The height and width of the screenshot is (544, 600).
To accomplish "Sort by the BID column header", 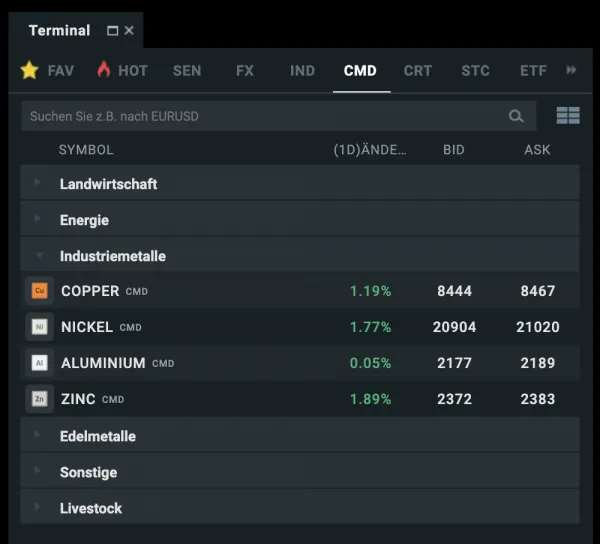I will click(454, 150).
